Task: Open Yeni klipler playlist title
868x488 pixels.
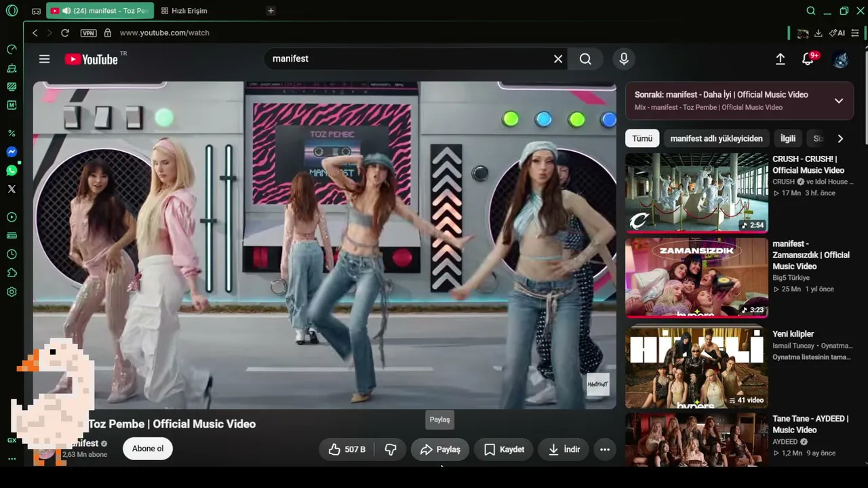Action: (x=793, y=334)
